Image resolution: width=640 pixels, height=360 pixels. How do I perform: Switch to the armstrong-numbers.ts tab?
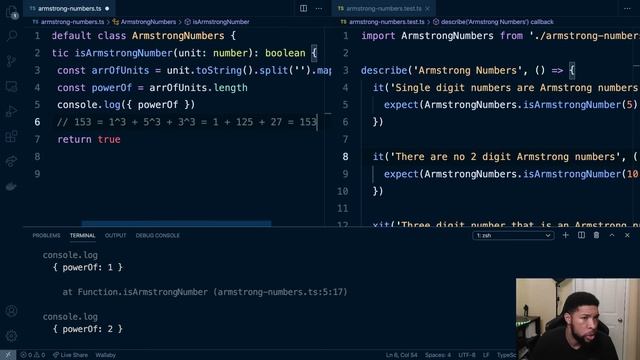coord(69,8)
